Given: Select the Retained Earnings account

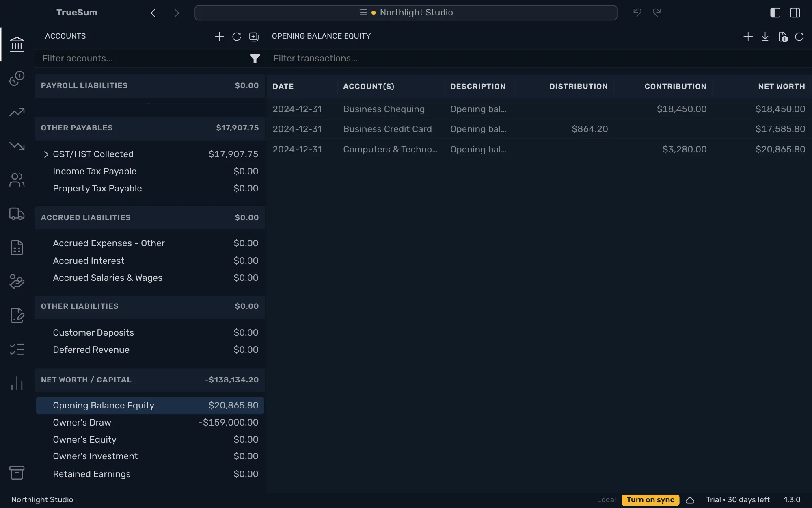Looking at the screenshot, I should coord(150,474).
